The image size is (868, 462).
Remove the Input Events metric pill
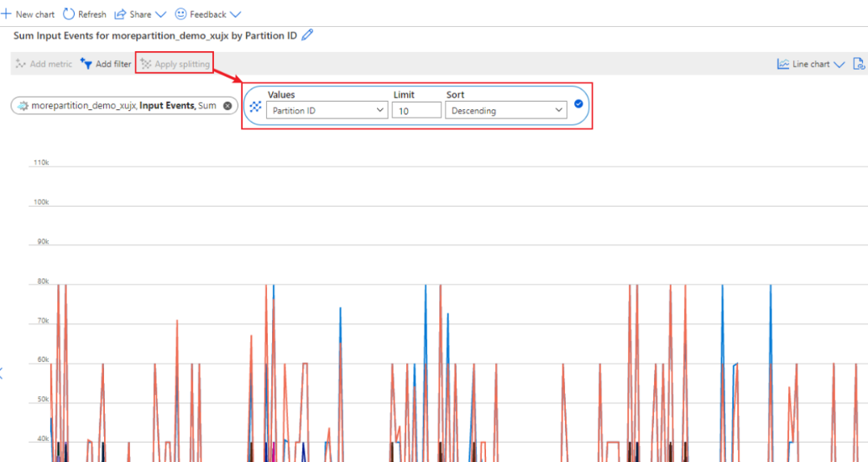[x=227, y=106]
